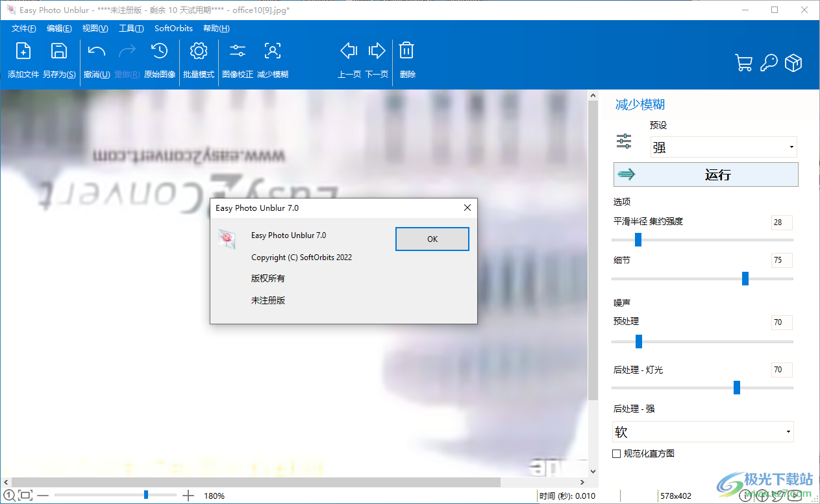
Task: Close the Easy Photo Unblur 7.0 dialog
Action: (x=467, y=208)
